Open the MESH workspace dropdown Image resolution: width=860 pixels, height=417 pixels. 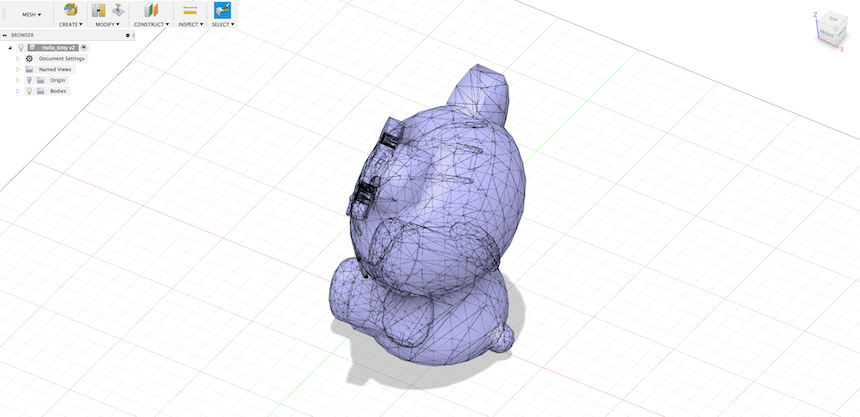pos(31,15)
